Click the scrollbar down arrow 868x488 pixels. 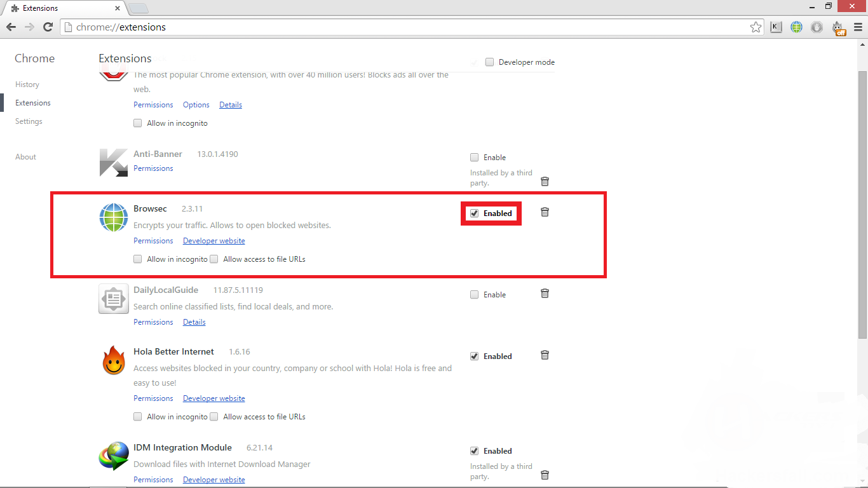(862, 482)
